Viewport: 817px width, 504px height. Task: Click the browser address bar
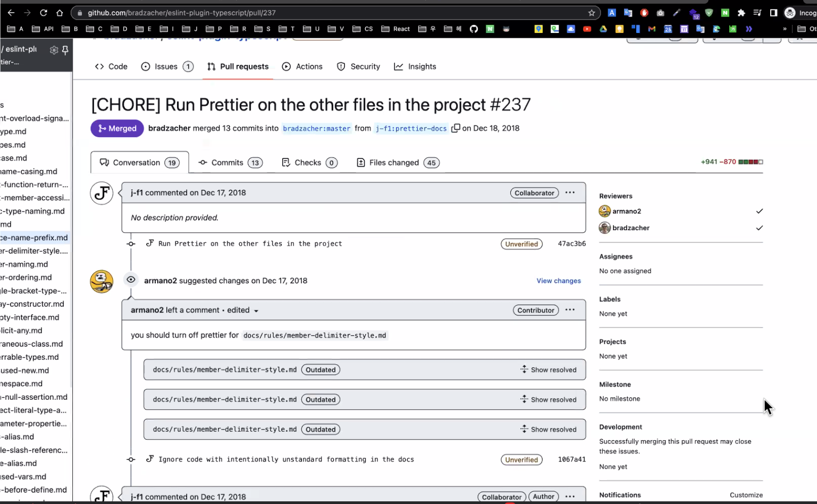[335, 13]
